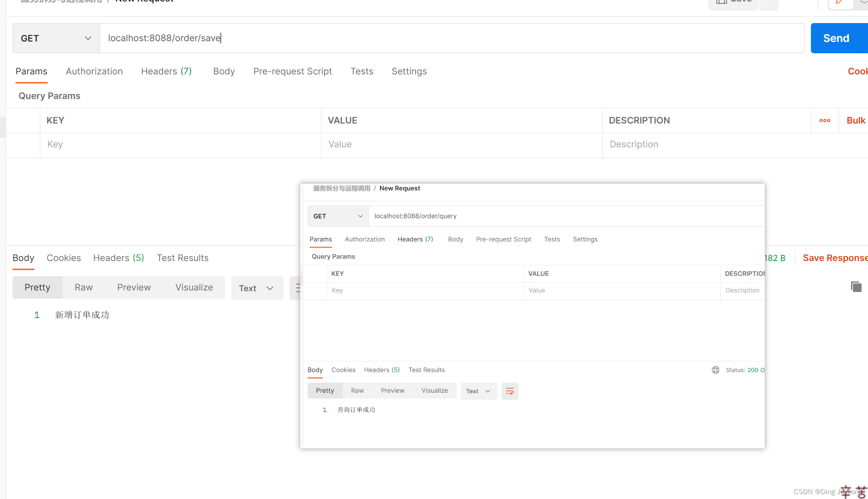
Task: Select the Authorization tab in inner screenshot
Action: pyautogui.click(x=365, y=239)
